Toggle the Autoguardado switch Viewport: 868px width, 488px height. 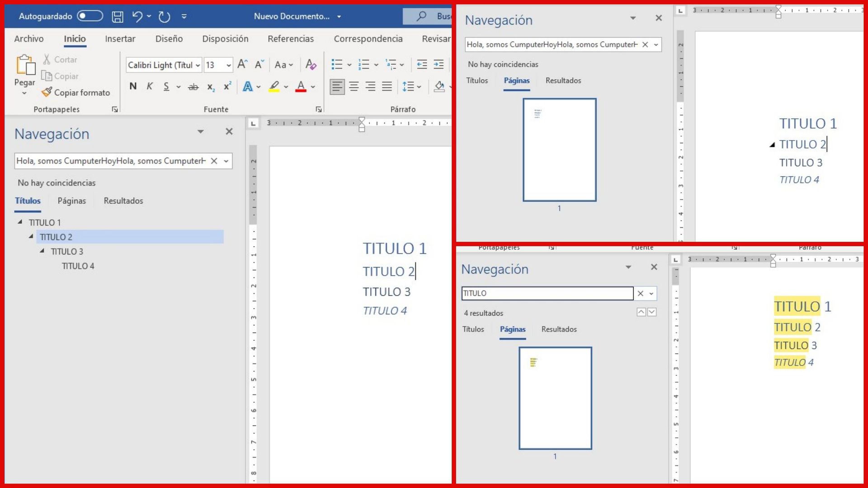pyautogui.click(x=89, y=16)
